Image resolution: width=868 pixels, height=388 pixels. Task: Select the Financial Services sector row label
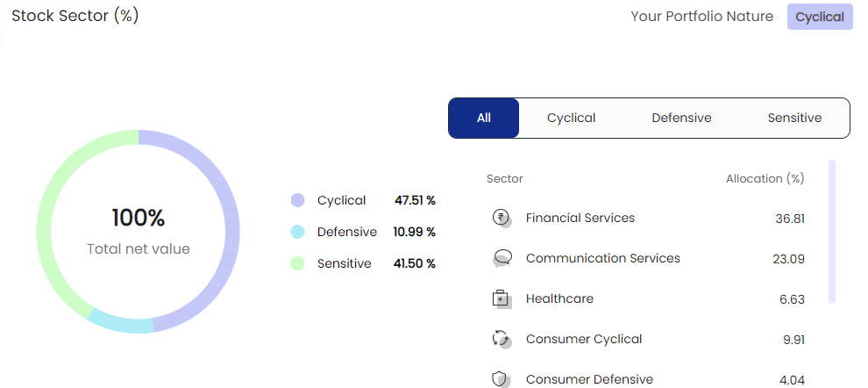tap(580, 219)
